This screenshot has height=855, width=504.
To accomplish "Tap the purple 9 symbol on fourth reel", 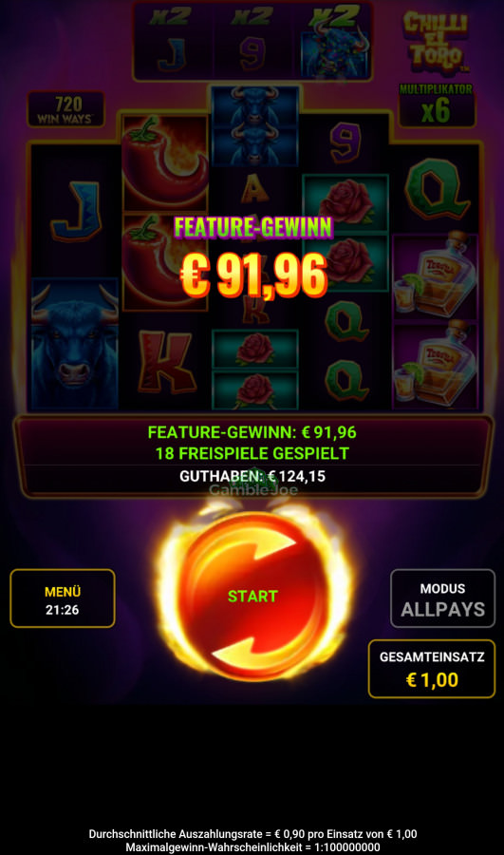I will tap(345, 142).
